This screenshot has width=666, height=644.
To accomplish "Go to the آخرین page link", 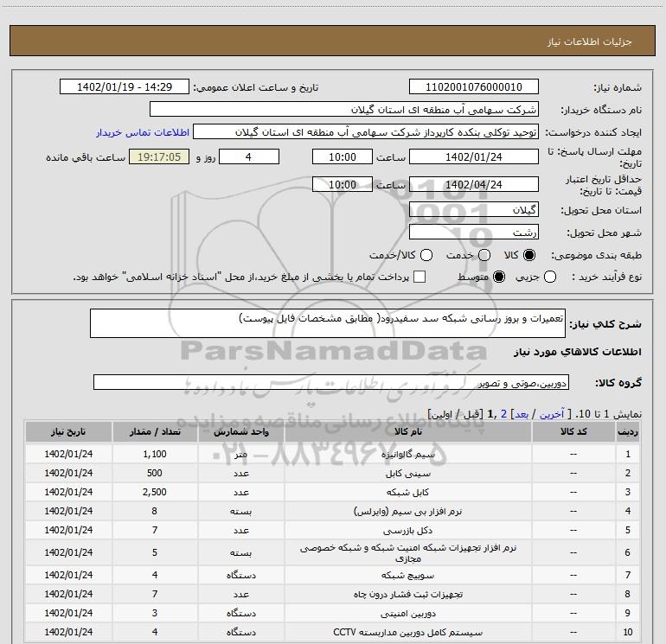I will [x=551, y=414].
